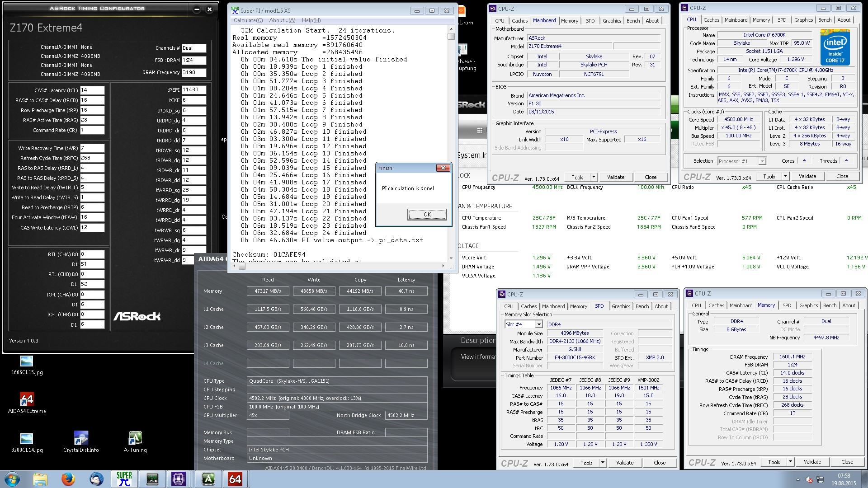Click the Firefox taskbar icon
The image size is (868, 488).
tap(68, 479)
